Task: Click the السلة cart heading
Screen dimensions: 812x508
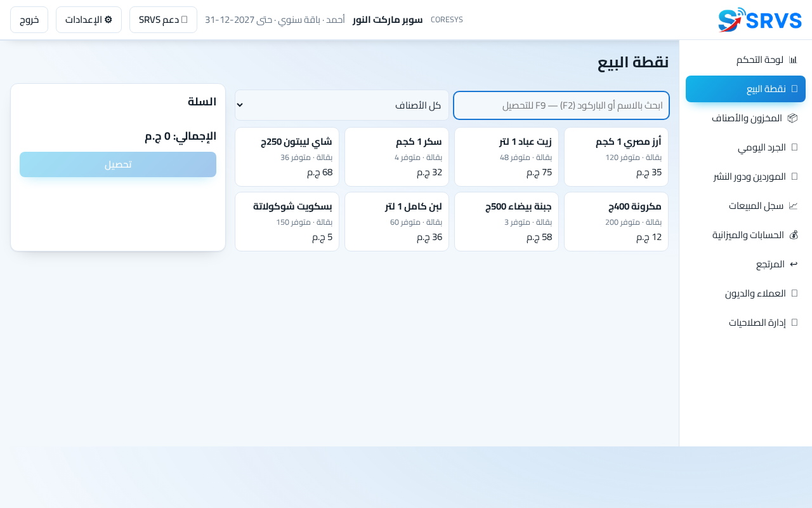Action: pyautogui.click(x=202, y=102)
